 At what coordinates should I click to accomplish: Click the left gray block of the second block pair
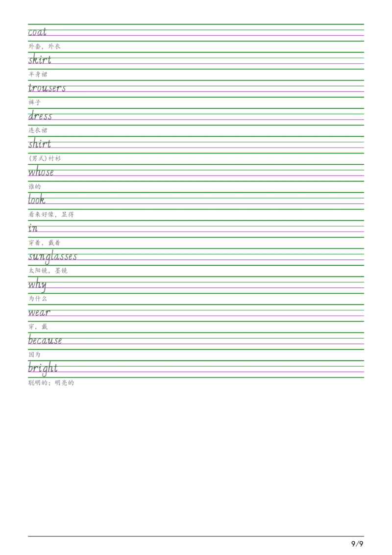(35, 243)
